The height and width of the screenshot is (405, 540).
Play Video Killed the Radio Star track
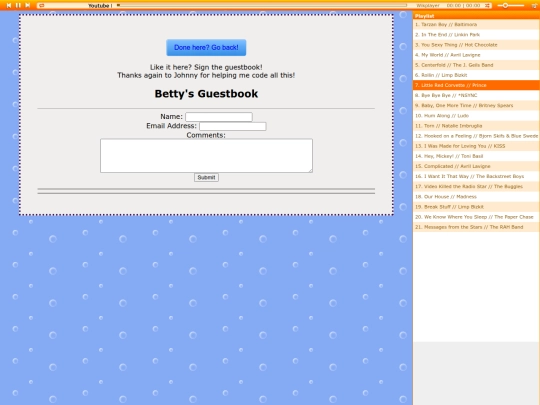pos(476,186)
